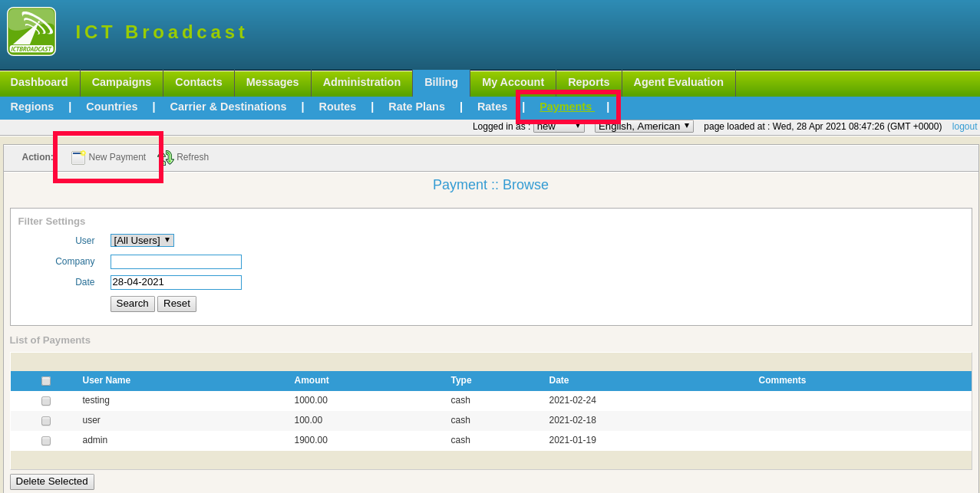Sort by Date column header
Image resolution: width=980 pixels, height=493 pixels.
(559, 380)
